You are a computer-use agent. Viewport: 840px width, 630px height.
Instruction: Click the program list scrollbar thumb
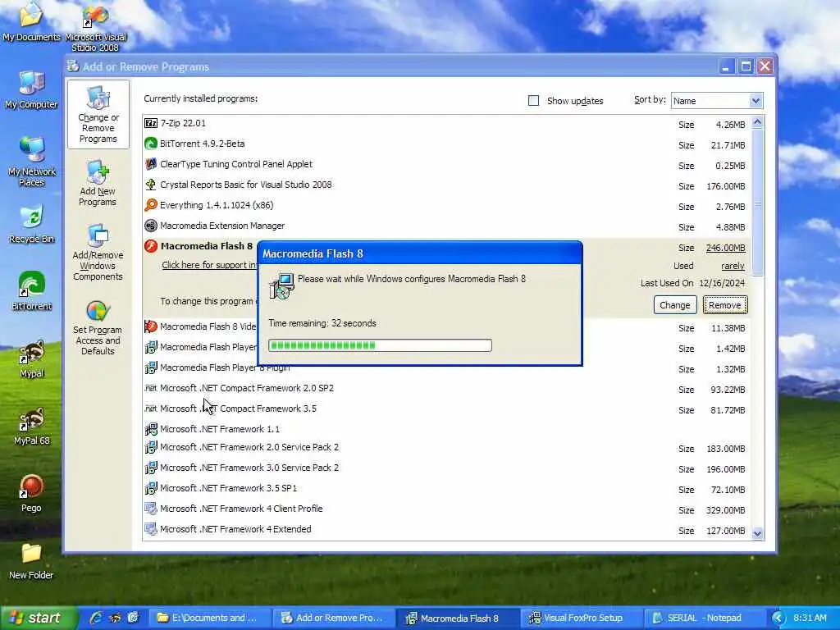(x=757, y=202)
